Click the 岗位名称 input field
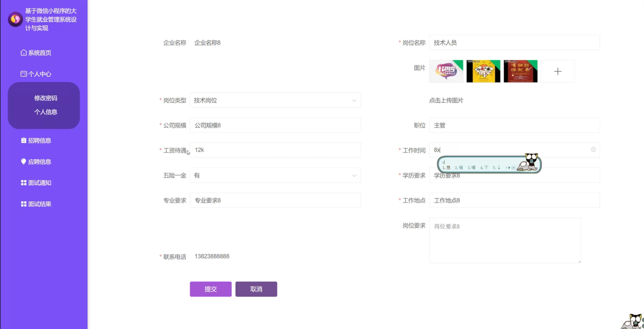This screenshot has height=329, width=644. 514,43
